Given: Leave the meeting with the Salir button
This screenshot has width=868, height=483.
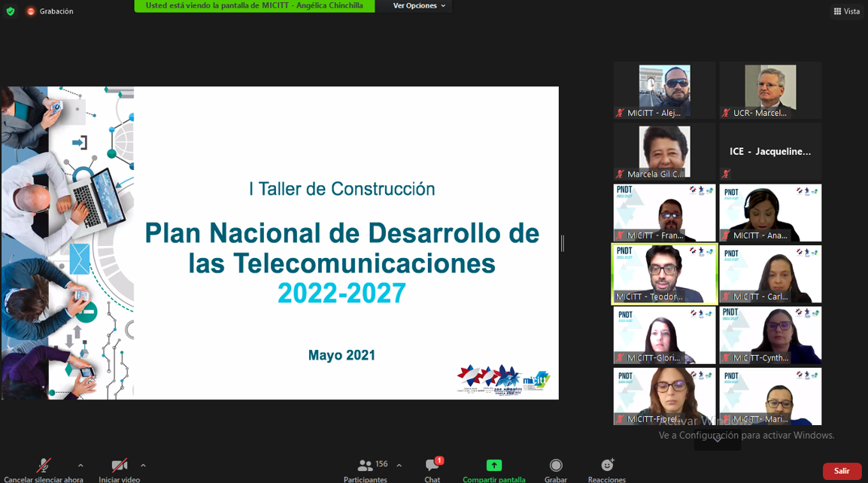Looking at the screenshot, I should coord(842,471).
